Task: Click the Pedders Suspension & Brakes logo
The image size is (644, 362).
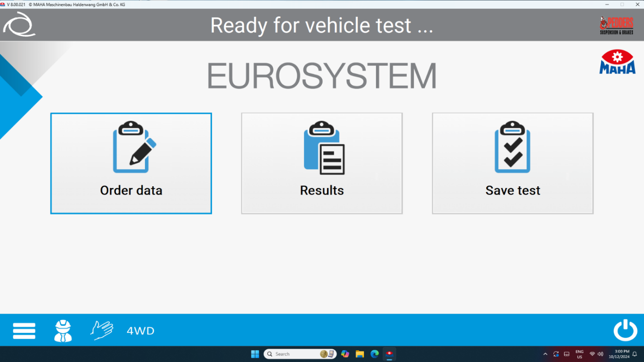Action: point(616,26)
